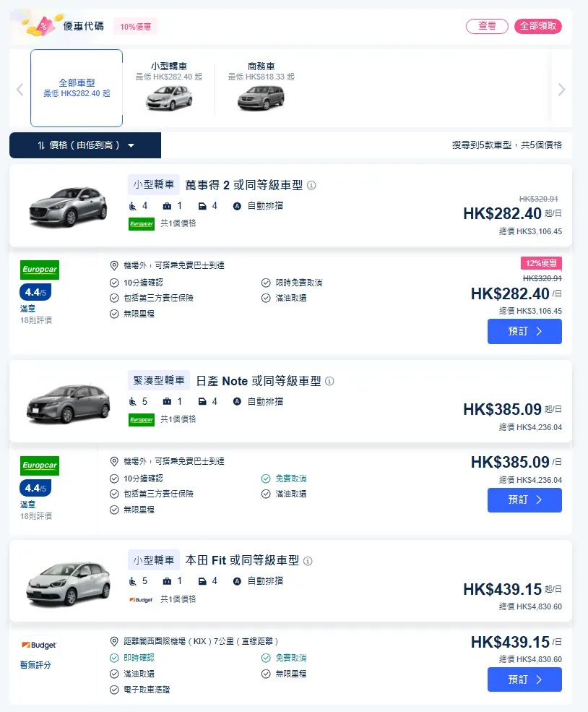
Task: Open the info icon beside 本田 Fit
Action: [x=308, y=559]
